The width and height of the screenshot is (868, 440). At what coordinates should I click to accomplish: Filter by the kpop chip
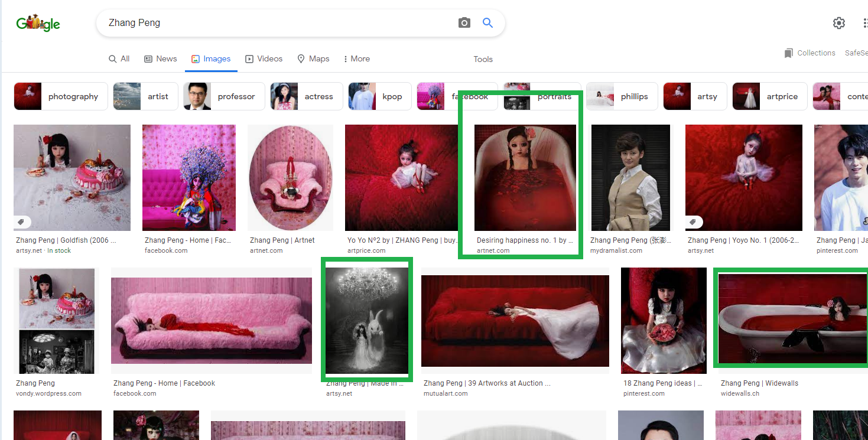(x=380, y=96)
